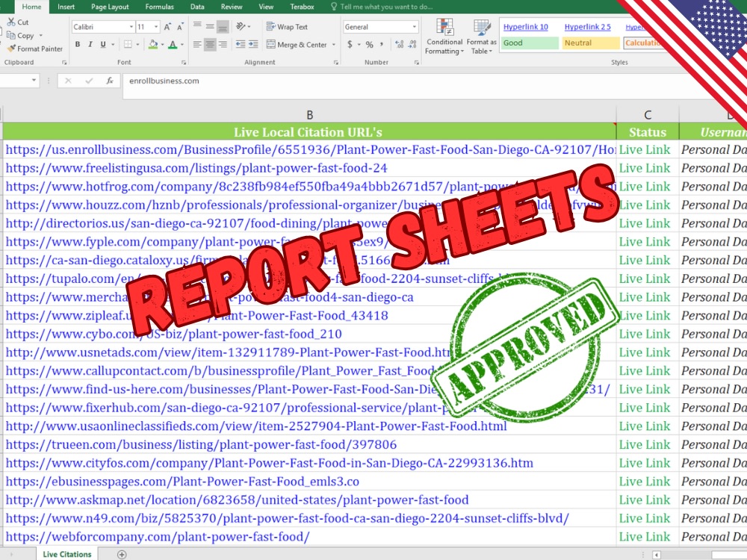Align cell text to the left
The width and height of the screenshot is (747, 560).
click(x=197, y=44)
